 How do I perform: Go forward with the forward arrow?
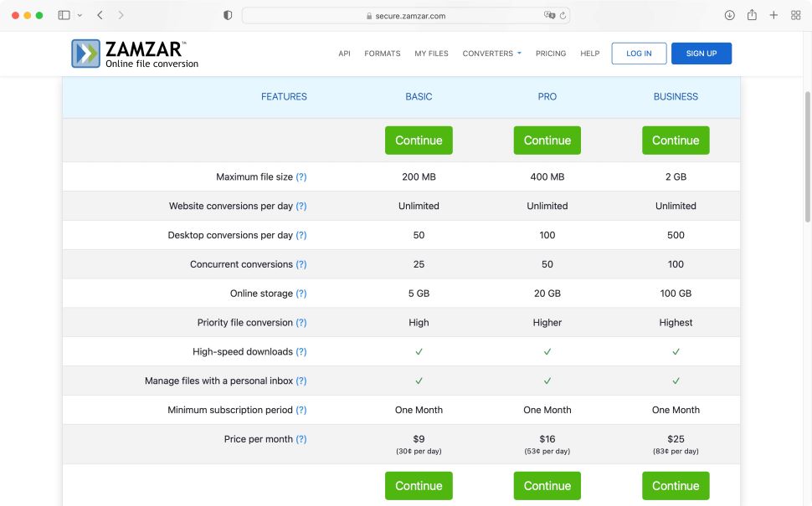pos(121,15)
